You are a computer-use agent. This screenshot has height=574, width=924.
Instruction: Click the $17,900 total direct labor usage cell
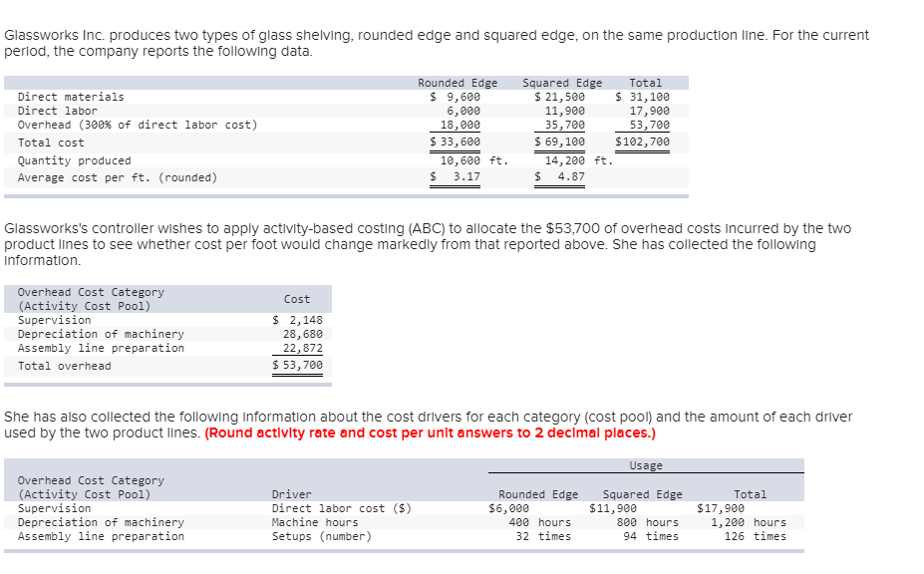[x=721, y=508]
